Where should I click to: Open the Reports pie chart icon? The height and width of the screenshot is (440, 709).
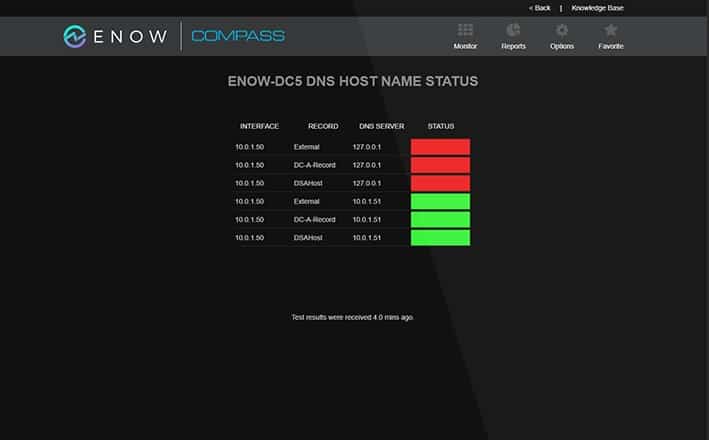(x=513, y=31)
